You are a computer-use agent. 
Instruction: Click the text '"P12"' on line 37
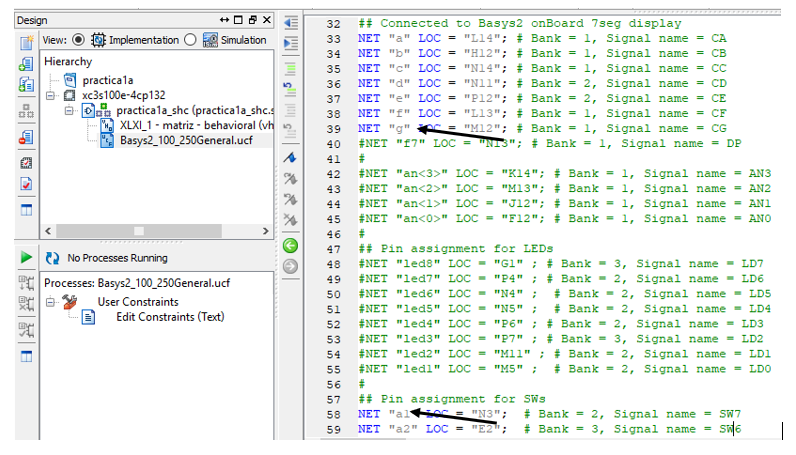tap(482, 99)
